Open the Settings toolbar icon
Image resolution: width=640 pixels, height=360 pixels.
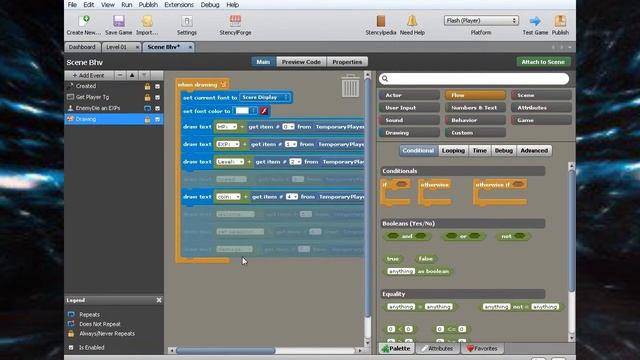pyautogui.click(x=187, y=21)
